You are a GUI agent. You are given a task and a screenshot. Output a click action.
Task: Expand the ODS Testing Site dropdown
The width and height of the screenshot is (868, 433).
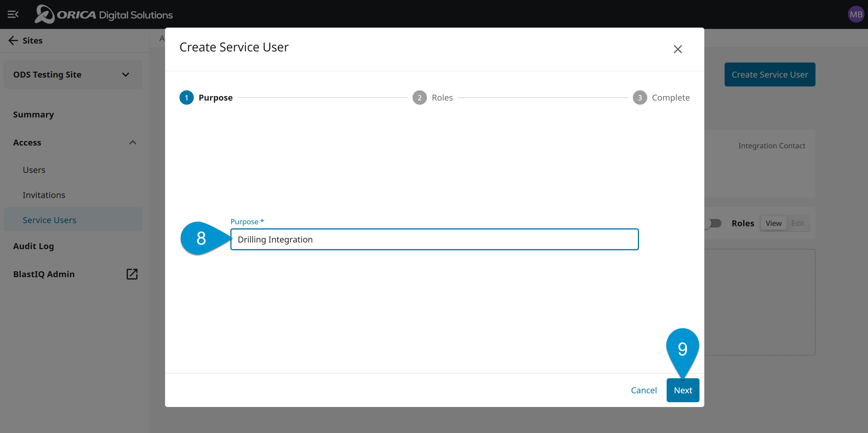73,74
